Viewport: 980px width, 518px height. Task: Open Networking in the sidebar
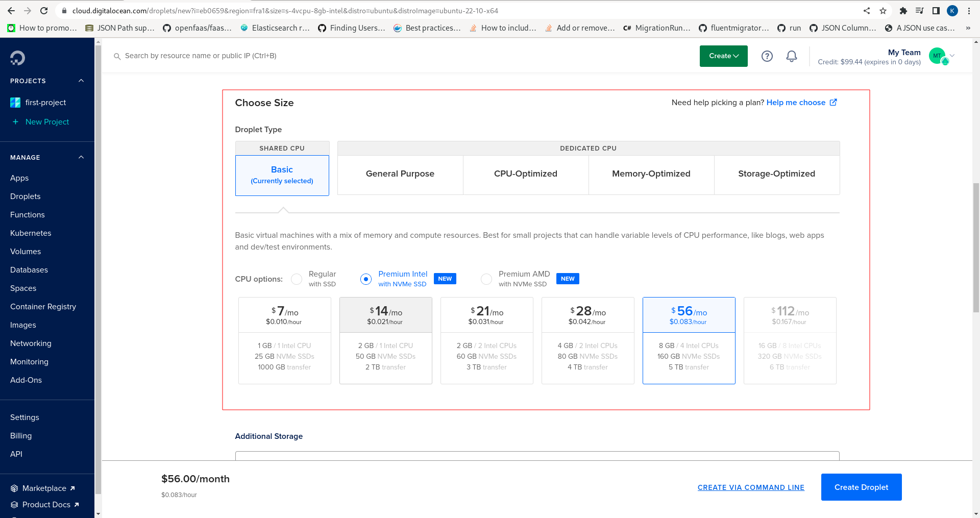tap(31, 343)
